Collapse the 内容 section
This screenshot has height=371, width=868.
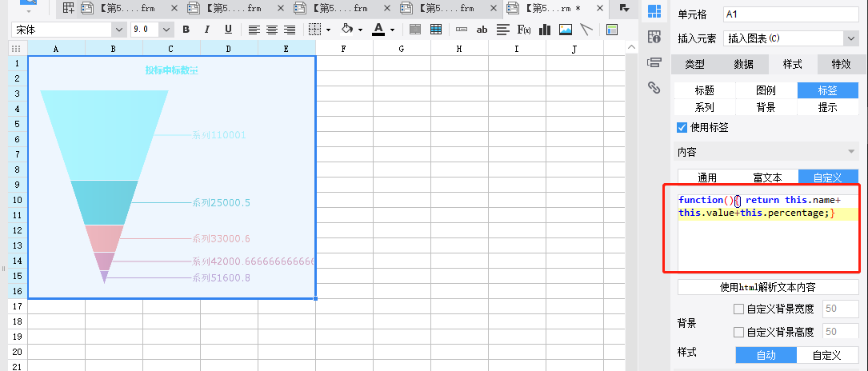point(851,151)
